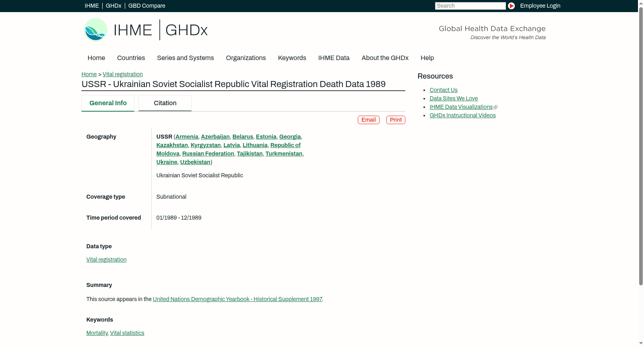Viewport: 644px width, 347px height.
Task: Select the '01/1989 - 12/1989' time period text
Action: (179, 218)
